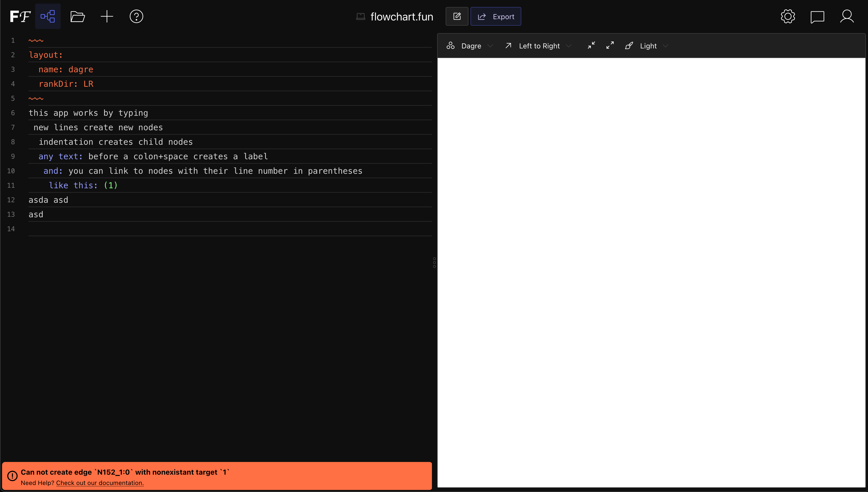Click the Export button
Image resolution: width=868 pixels, height=492 pixels.
click(496, 16)
